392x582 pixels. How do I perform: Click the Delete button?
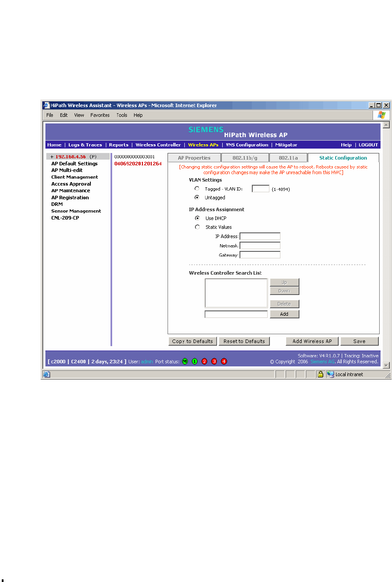284,304
